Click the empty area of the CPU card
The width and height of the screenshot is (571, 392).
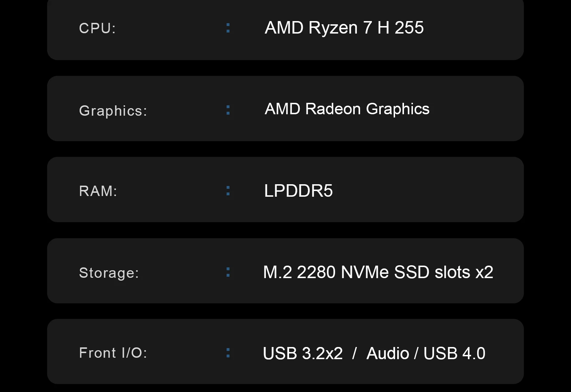(x=475, y=28)
